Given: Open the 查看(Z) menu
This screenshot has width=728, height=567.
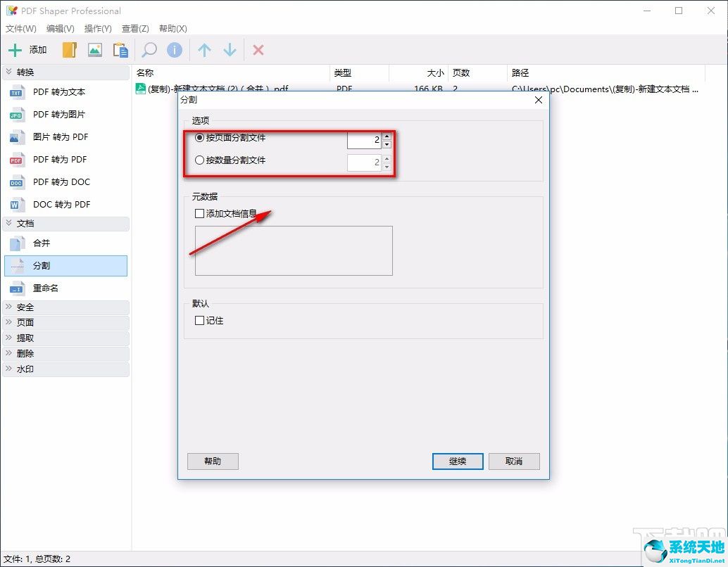Looking at the screenshot, I should pyautogui.click(x=135, y=29).
